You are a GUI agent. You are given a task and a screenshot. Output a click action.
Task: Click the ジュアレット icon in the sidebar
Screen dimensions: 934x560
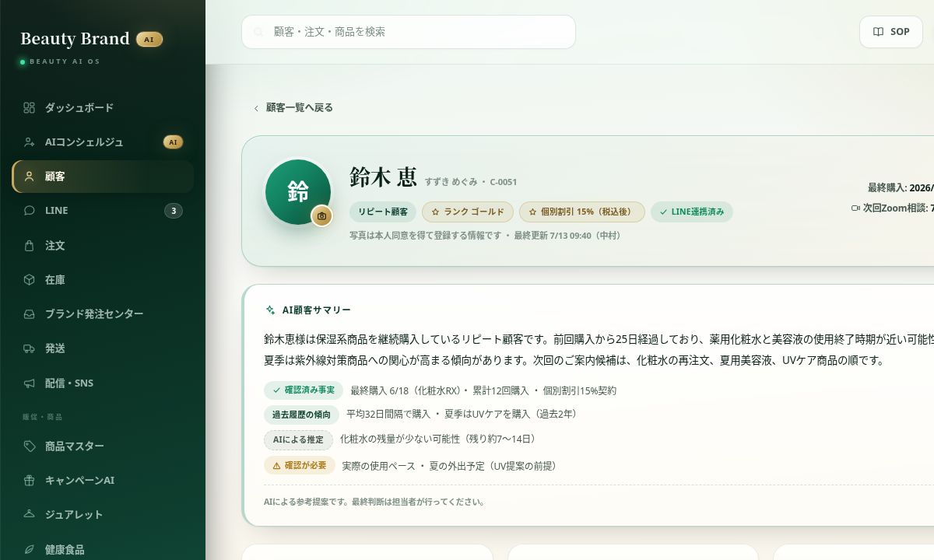(x=30, y=515)
